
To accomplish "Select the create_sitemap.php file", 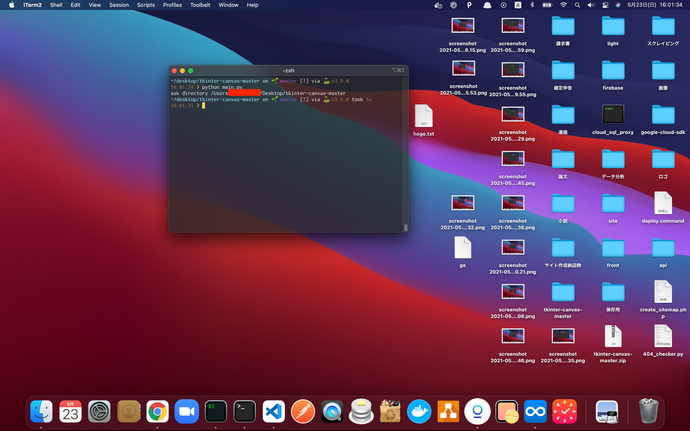I will click(663, 299).
